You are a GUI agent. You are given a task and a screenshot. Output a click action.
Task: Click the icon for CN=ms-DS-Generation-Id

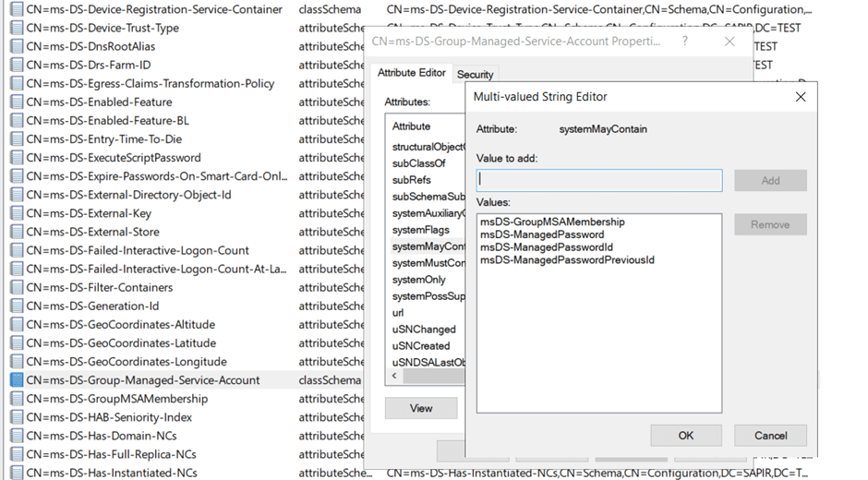[x=17, y=306]
